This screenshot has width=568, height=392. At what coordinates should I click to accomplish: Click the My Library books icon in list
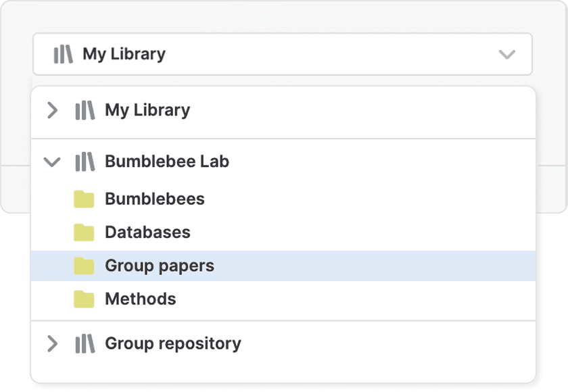point(85,110)
